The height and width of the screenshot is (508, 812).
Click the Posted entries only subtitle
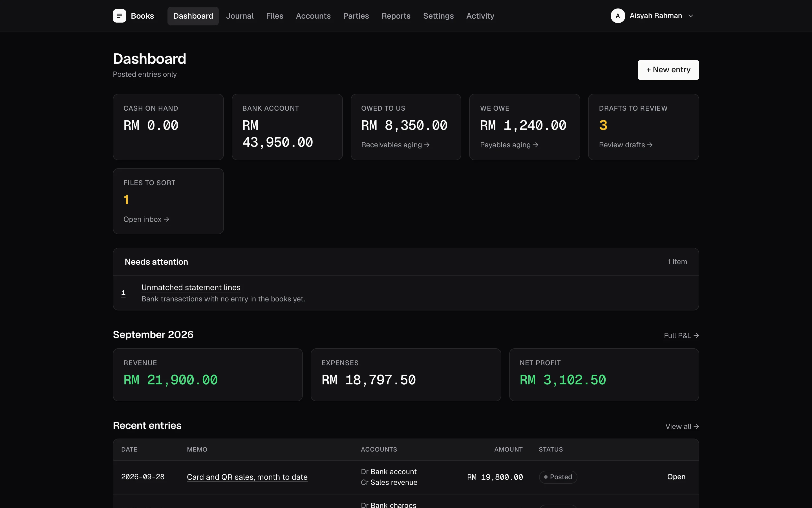coord(145,74)
